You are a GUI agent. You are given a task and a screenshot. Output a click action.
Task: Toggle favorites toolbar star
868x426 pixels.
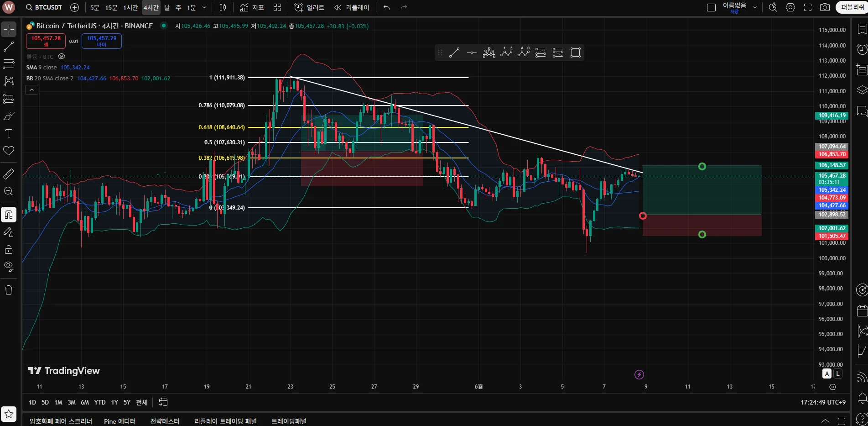(x=9, y=415)
